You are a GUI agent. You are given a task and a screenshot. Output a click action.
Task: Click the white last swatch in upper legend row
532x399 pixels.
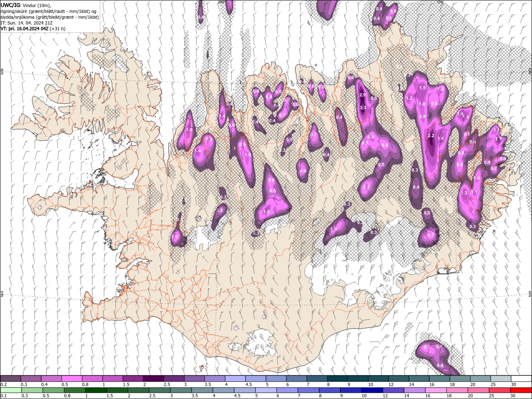click(x=521, y=379)
